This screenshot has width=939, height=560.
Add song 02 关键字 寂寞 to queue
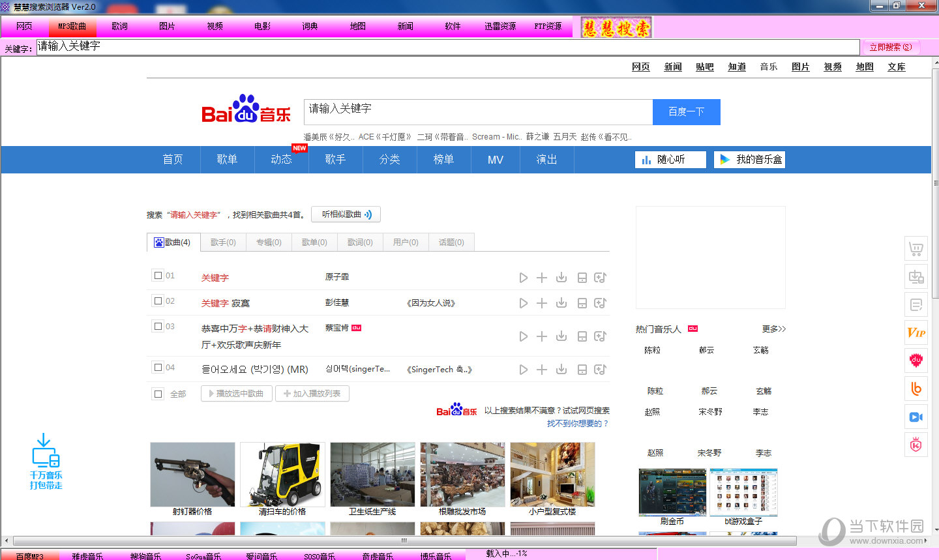542,303
